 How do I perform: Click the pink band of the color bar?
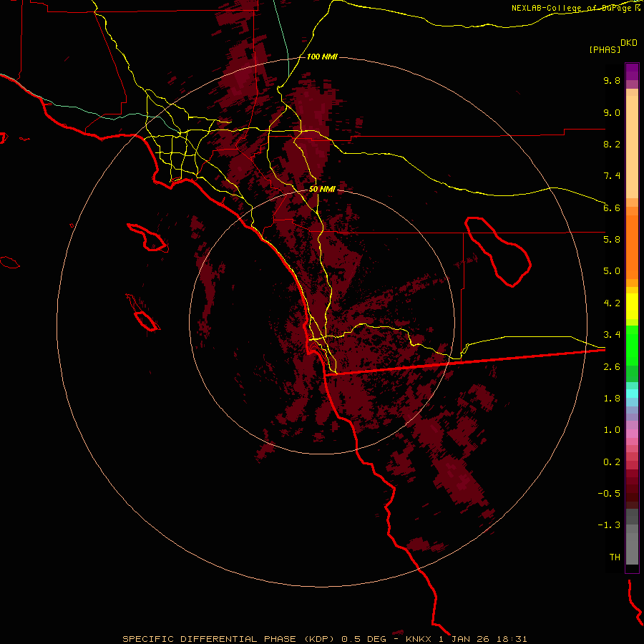pos(632,434)
